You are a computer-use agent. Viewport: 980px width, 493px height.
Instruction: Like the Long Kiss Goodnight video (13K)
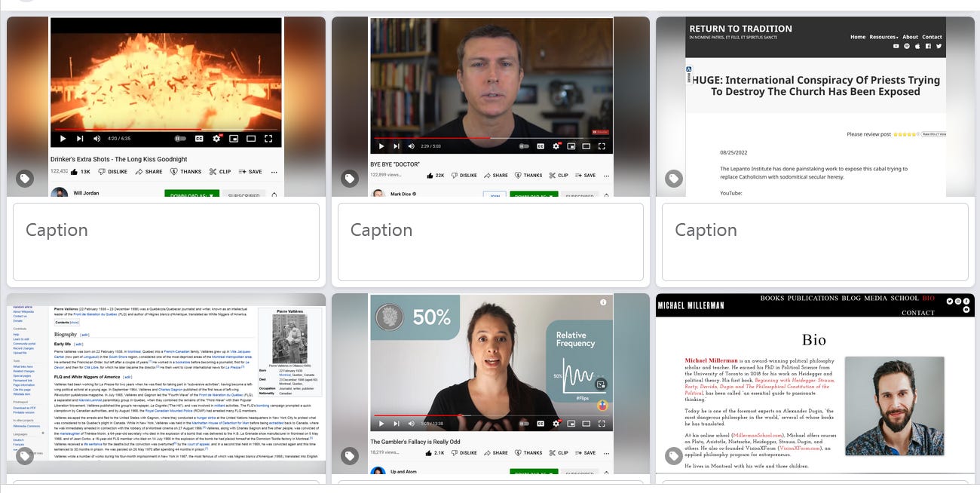click(80, 172)
